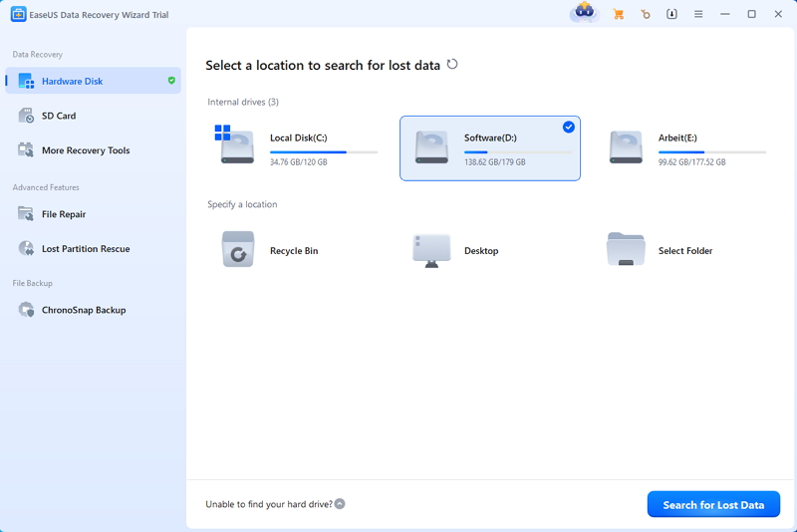Click the Lost Partition Rescue icon
797x532 pixels.
pyautogui.click(x=26, y=248)
